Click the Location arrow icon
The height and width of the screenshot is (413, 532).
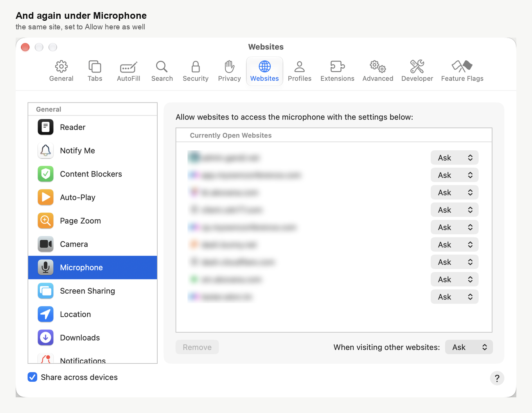pyautogui.click(x=46, y=314)
